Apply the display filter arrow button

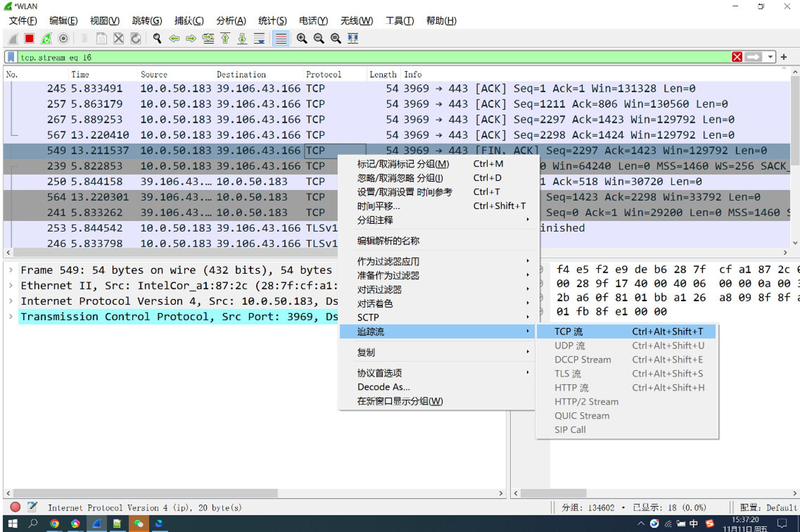coord(754,57)
